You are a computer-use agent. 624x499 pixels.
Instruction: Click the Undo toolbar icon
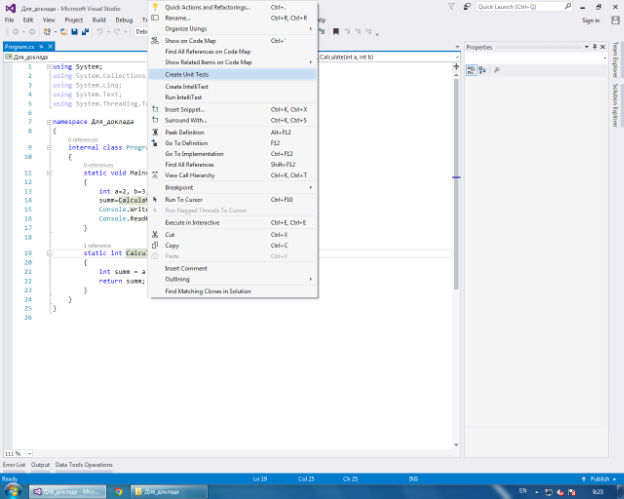click(x=101, y=32)
